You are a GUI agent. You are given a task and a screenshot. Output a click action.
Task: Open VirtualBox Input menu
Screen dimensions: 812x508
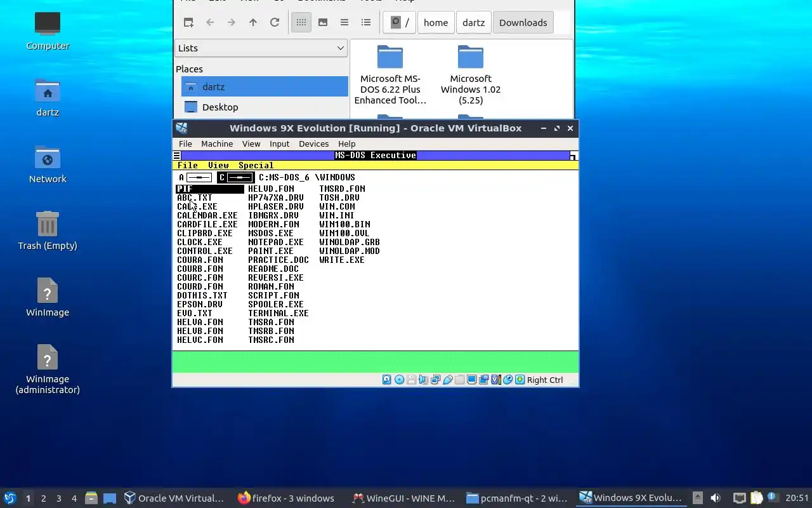279,144
